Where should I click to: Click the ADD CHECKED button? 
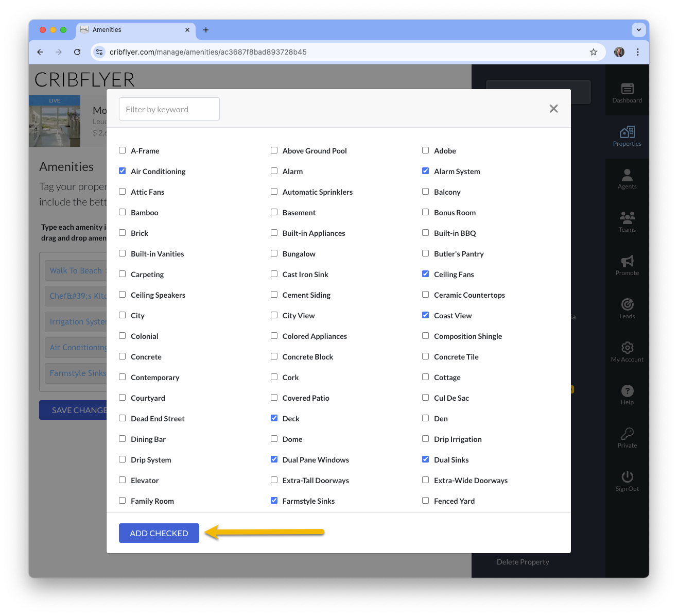tap(159, 533)
